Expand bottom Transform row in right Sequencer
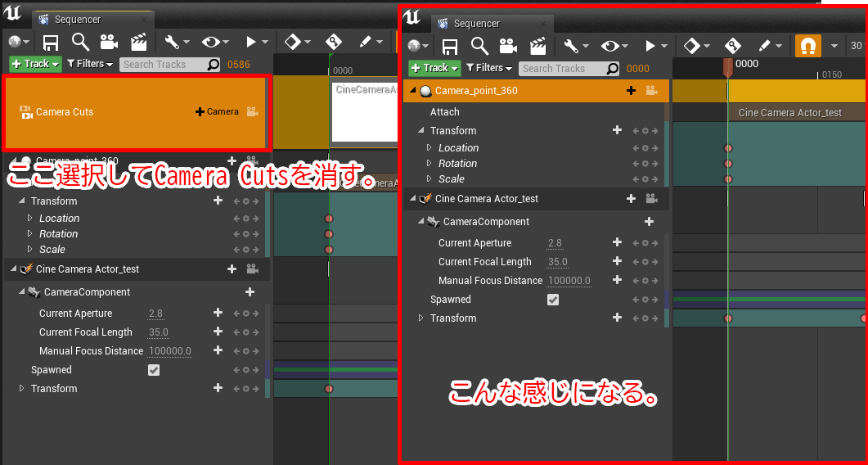The width and height of the screenshot is (868, 465). coord(421,318)
